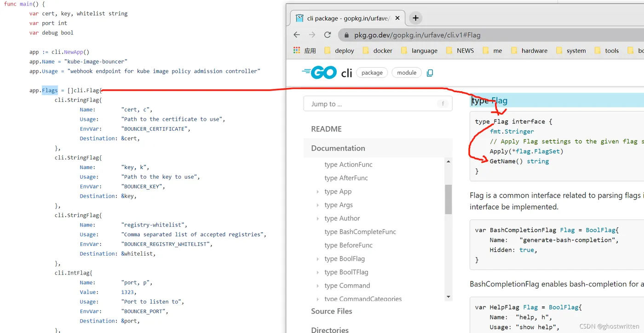This screenshot has height=333, width=644.
Task: Reload the pkg.go.dev page
Action: 328,35
